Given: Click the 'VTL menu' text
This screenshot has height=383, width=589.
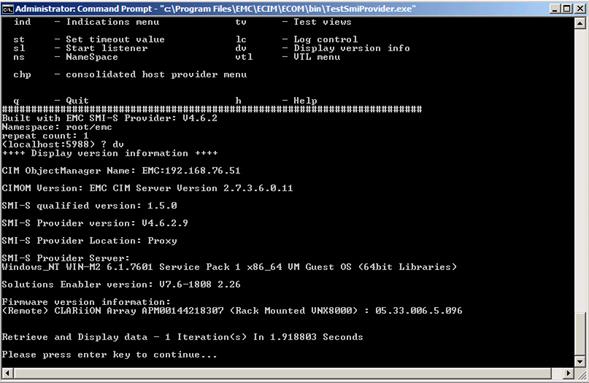Looking at the screenshot, I should pyautogui.click(x=317, y=57).
